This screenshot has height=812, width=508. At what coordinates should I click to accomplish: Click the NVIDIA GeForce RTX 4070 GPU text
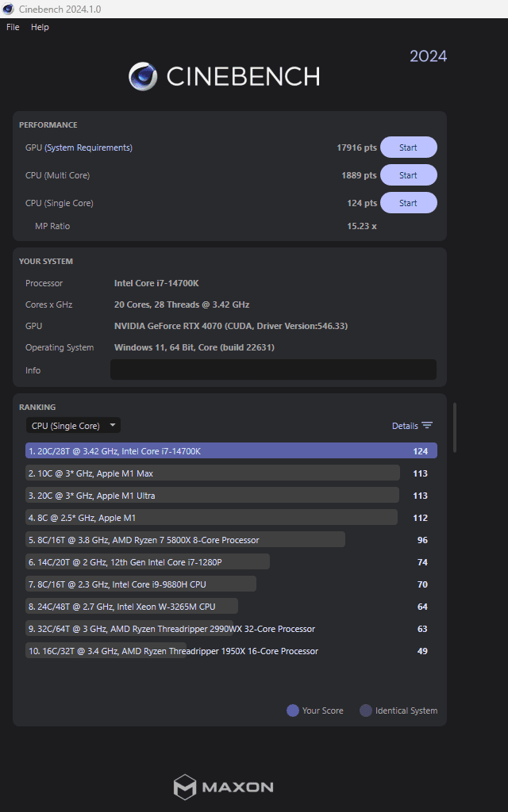231,326
